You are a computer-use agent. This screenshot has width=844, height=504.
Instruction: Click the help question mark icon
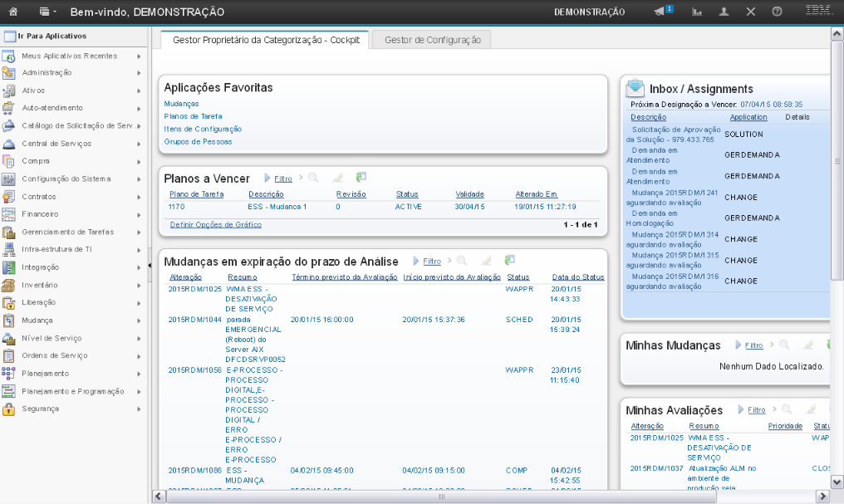777,12
